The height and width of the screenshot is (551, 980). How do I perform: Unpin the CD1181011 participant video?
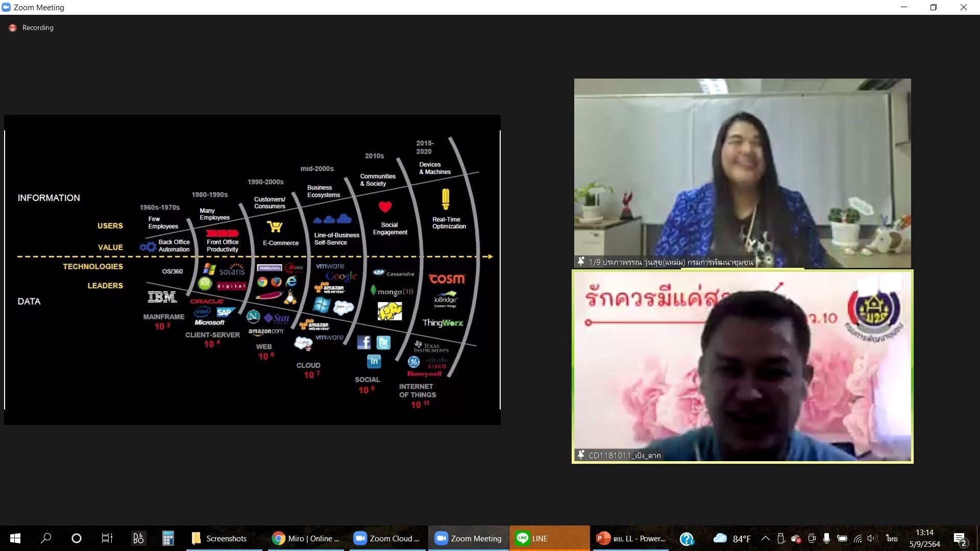[582, 454]
